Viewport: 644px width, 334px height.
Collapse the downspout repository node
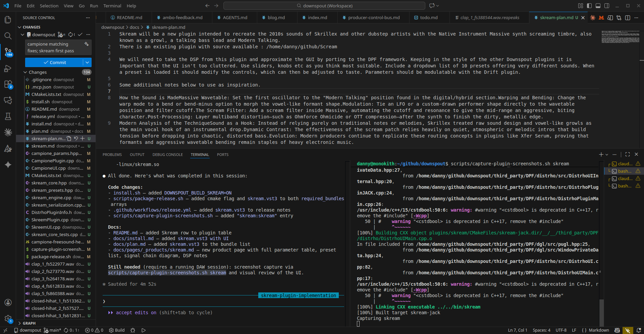tap(22, 35)
